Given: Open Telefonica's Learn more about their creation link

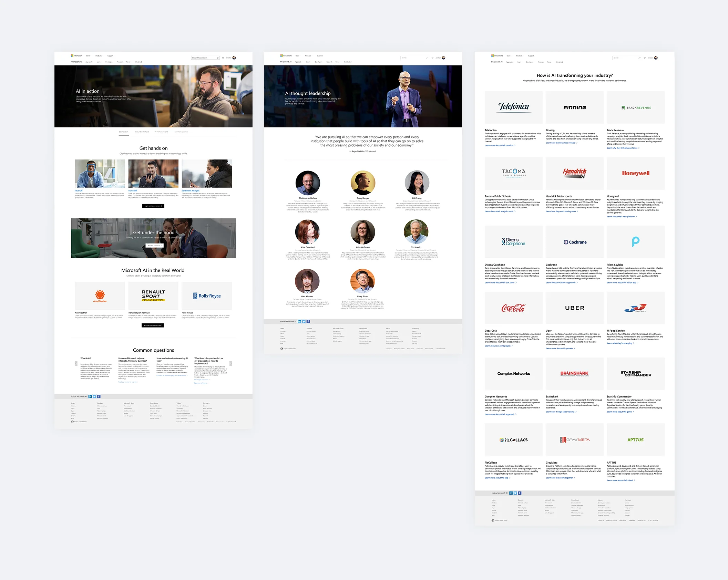Looking at the screenshot, I should tap(500, 145).
